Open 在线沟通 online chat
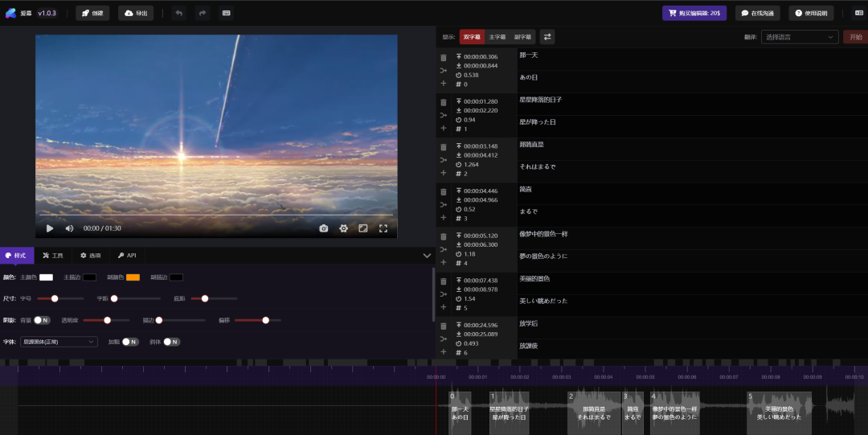This screenshot has width=868, height=435. (757, 14)
